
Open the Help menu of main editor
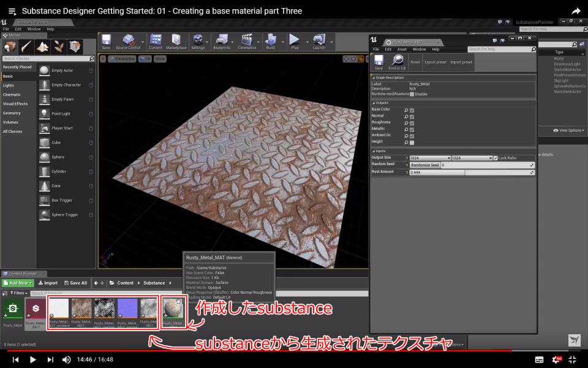[x=50, y=29]
